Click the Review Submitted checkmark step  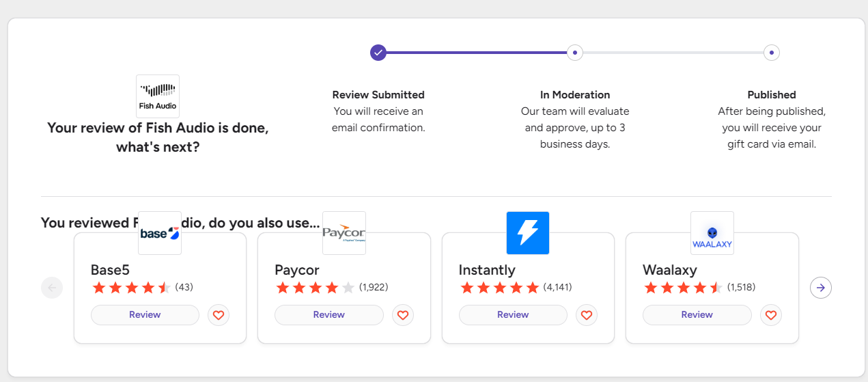(378, 53)
